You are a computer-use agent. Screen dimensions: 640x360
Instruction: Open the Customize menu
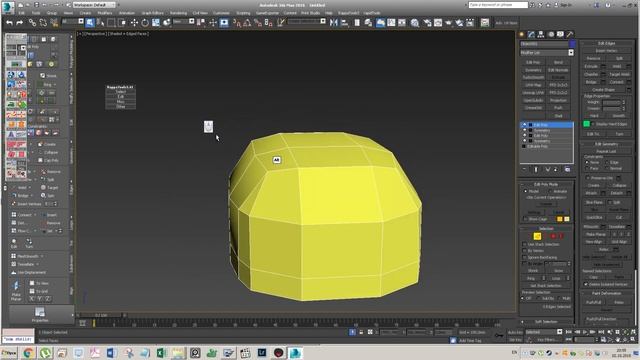(x=221, y=13)
